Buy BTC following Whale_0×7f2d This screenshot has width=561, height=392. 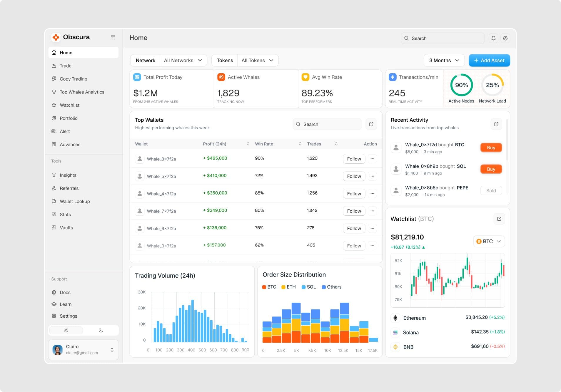[491, 148]
